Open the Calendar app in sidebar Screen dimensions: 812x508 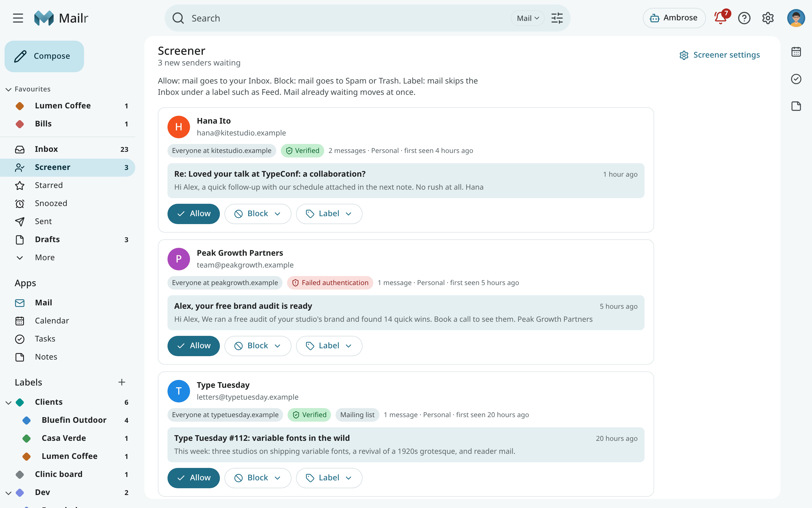(x=67, y=321)
